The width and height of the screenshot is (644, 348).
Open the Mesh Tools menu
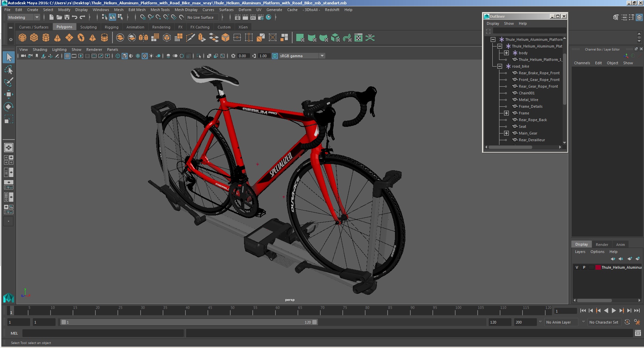pyautogui.click(x=160, y=10)
